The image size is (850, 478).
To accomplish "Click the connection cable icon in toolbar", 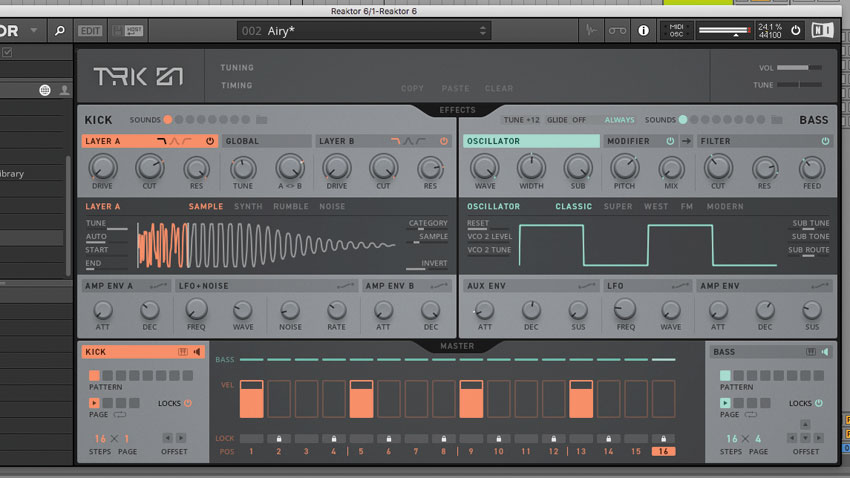I will point(617,31).
